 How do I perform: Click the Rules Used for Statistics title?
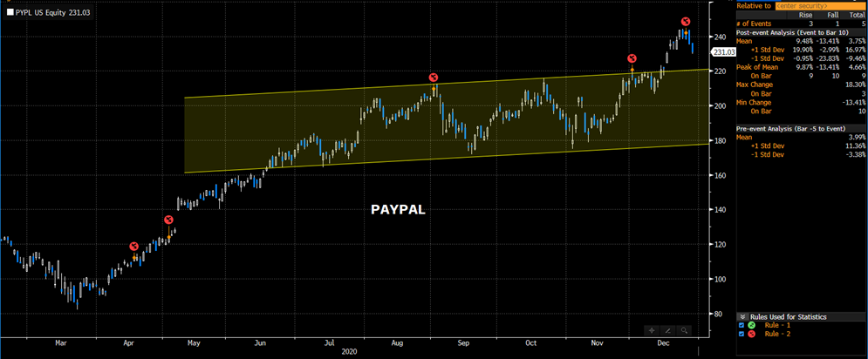pos(787,317)
